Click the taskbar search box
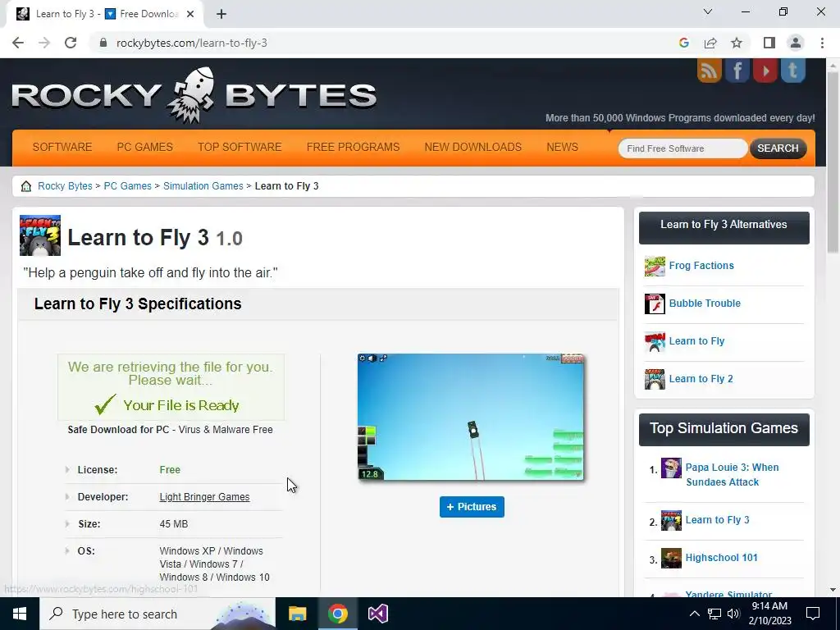840x630 pixels. [x=157, y=614]
